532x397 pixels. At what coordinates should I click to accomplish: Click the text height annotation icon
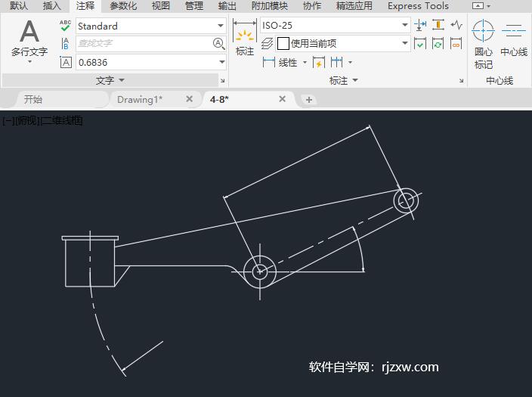pyautogui.click(x=66, y=62)
